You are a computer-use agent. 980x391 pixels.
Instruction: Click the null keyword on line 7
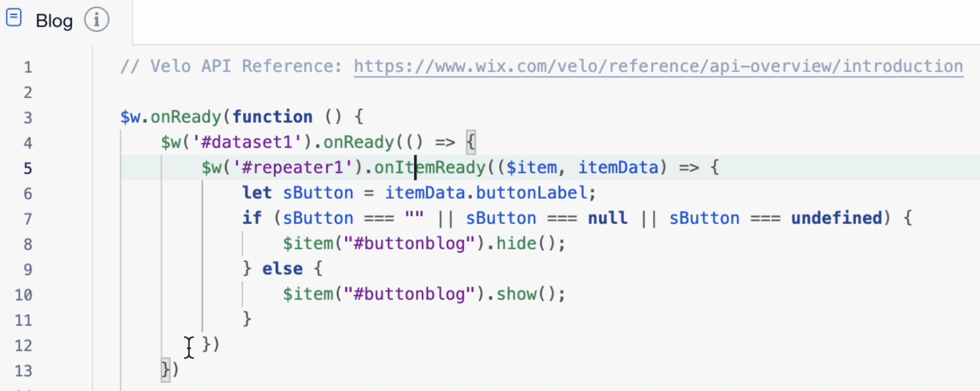(607, 217)
